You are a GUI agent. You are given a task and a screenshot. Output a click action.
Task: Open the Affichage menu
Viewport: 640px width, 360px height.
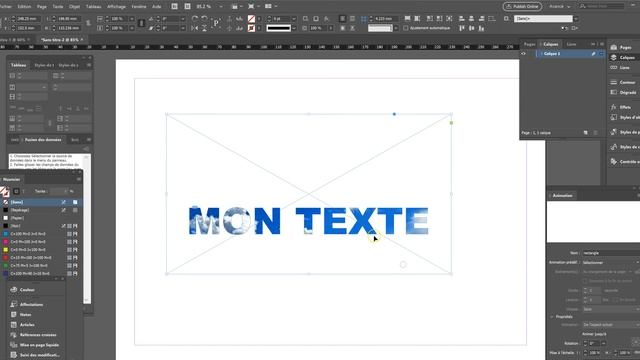(x=116, y=7)
